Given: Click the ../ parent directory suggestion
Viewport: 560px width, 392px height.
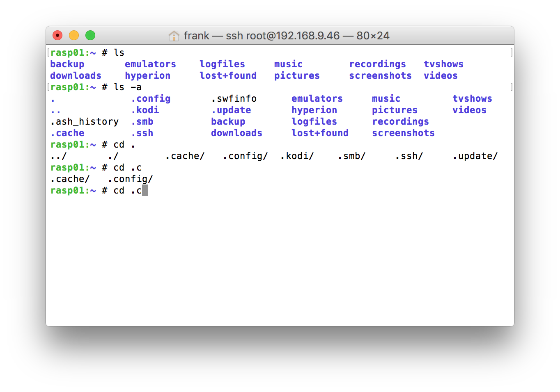Looking at the screenshot, I should [x=58, y=156].
